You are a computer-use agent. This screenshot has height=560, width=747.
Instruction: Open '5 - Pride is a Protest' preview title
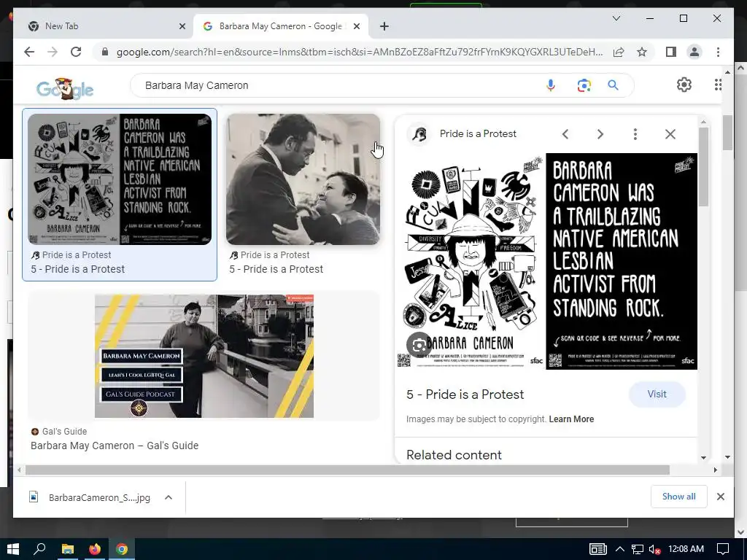click(x=465, y=394)
